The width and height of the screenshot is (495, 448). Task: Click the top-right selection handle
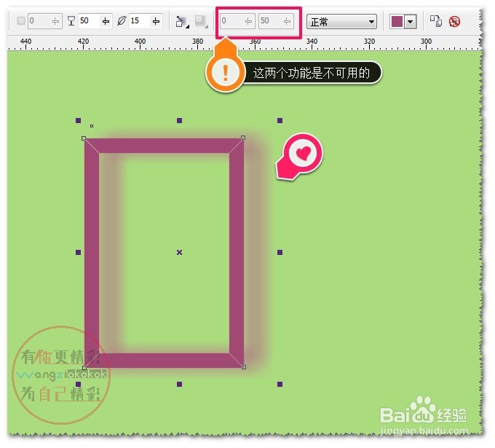(x=280, y=120)
